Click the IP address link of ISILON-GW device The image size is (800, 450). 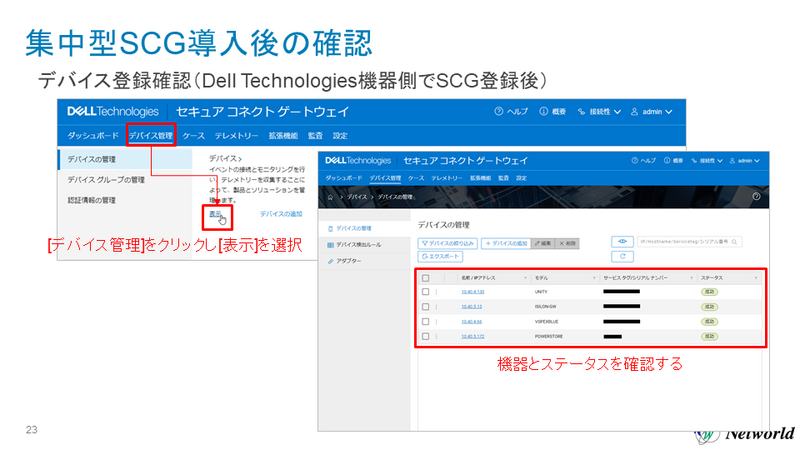point(471,307)
